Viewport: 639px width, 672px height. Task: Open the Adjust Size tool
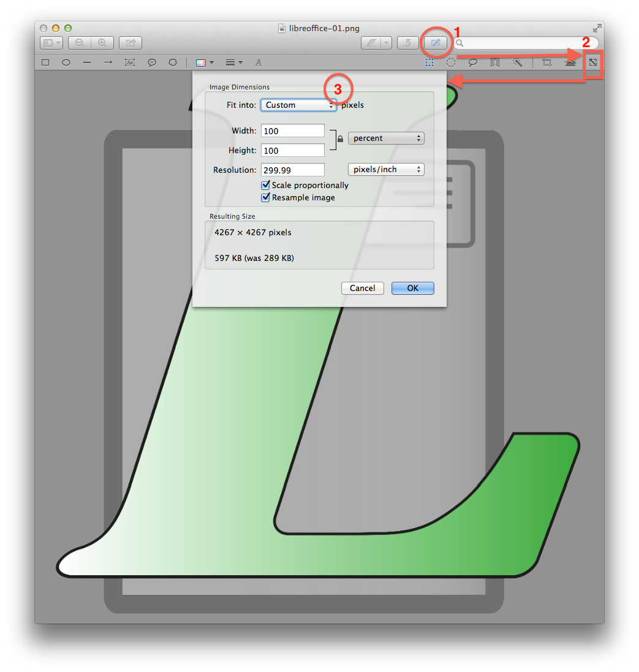(592, 62)
